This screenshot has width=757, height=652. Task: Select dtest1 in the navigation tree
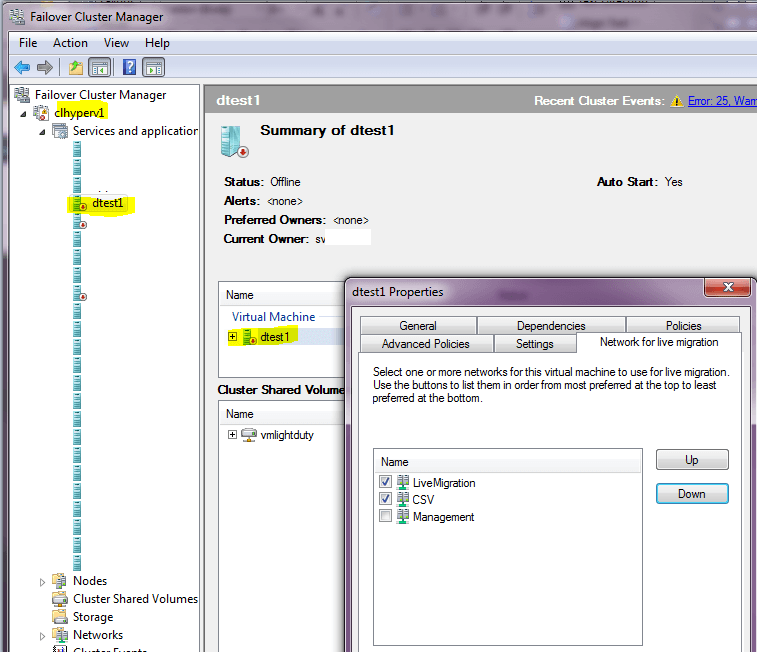(108, 203)
